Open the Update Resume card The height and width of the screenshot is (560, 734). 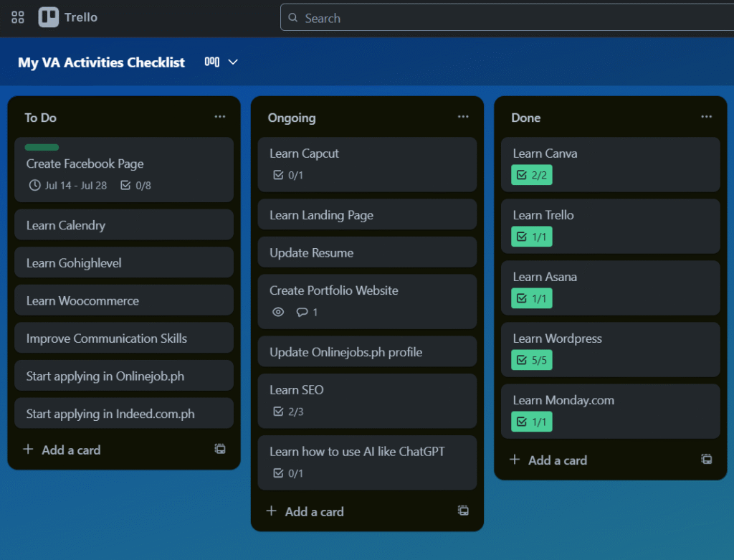(368, 252)
